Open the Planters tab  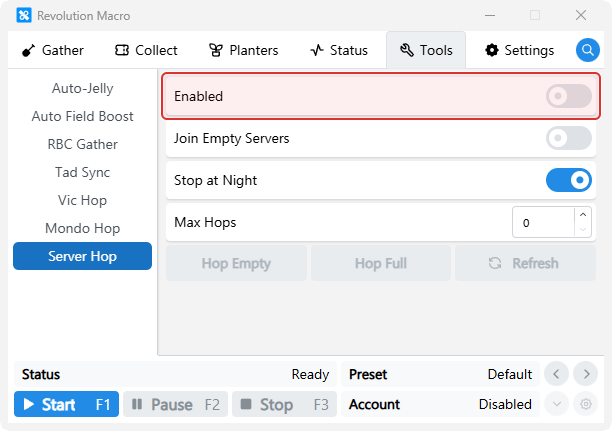(244, 50)
